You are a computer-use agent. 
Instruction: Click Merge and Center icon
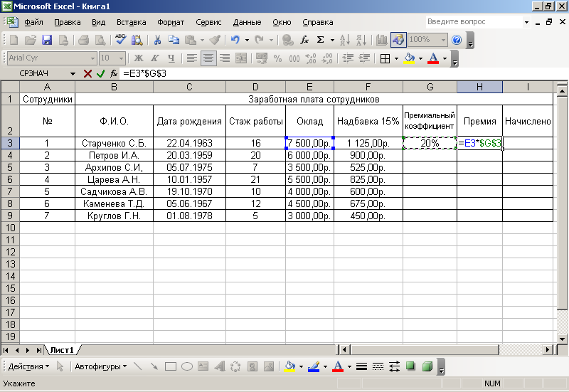coord(241,58)
